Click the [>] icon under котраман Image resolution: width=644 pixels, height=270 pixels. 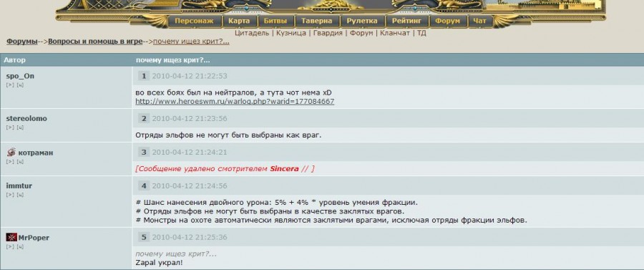coord(10,162)
